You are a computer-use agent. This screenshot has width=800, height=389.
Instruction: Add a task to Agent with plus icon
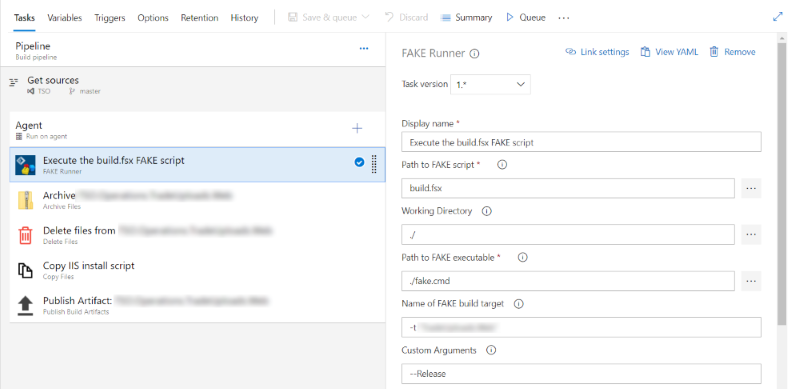(x=357, y=128)
